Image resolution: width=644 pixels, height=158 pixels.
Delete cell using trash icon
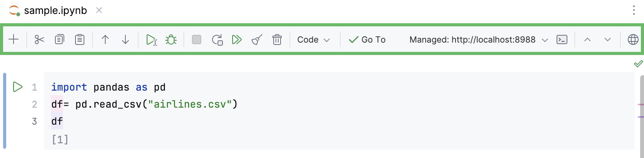click(x=277, y=39)
